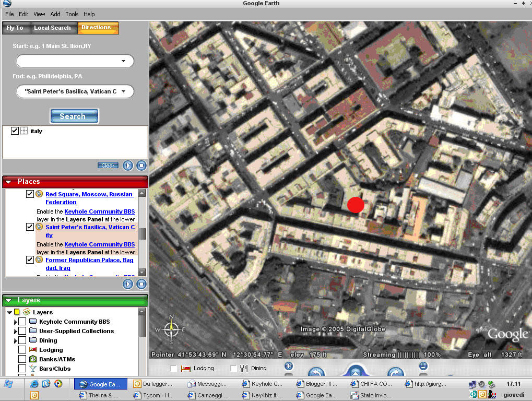Open the File menu
This screenshot has width=532, height=401.
(9, 14)
